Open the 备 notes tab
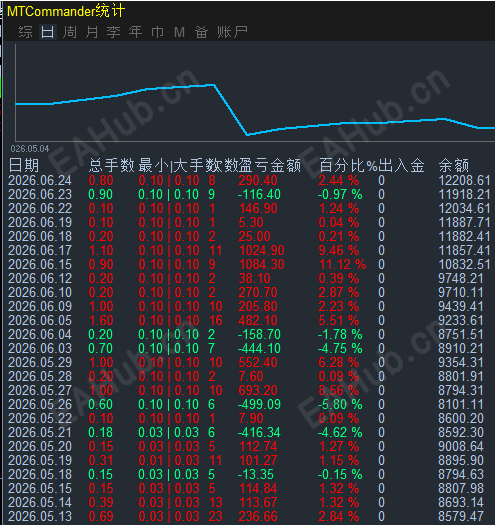The height and width of the screenshot is (525, 495). point(201,32)
